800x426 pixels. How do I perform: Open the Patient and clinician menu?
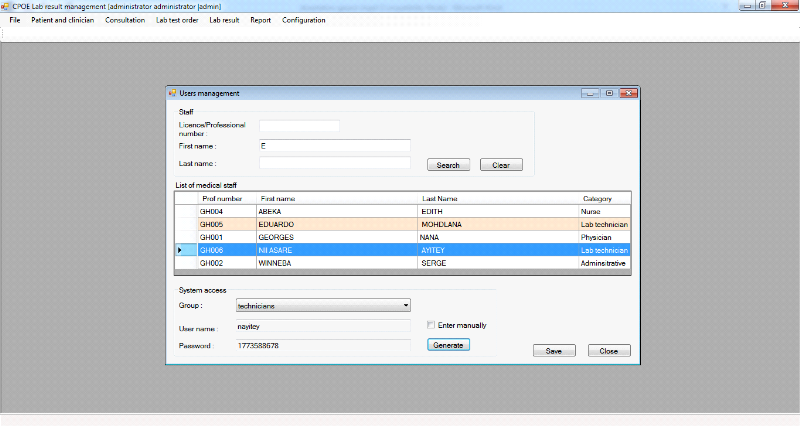(x=63, y=20)
